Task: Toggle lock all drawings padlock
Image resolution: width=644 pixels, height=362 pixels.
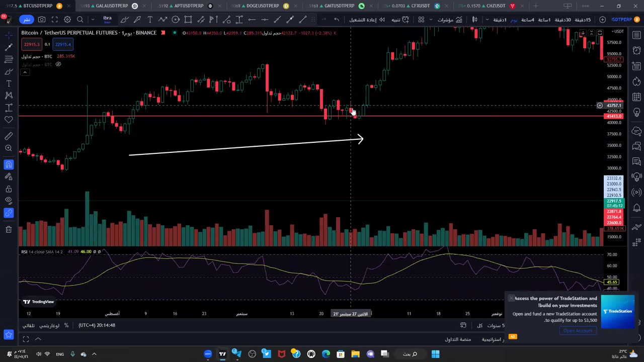Action: [9, 189]
